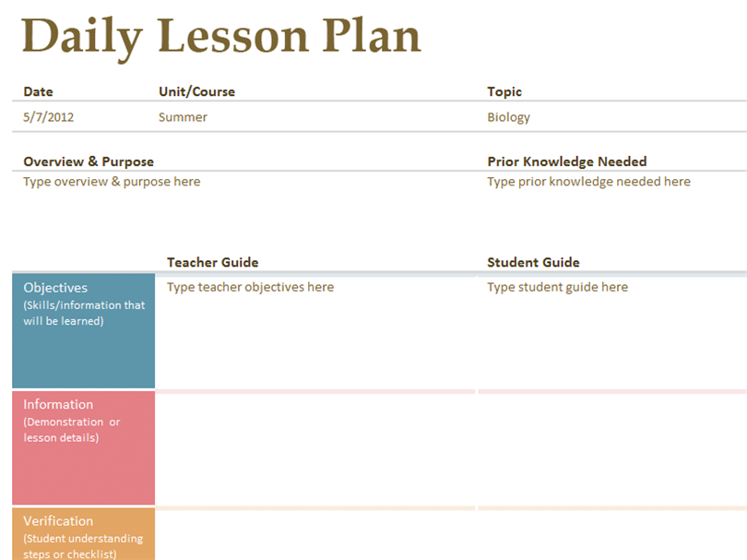Screen dimensions: 747x560
Task: Click the Overview & Purpose heading
Action: click(x=89, y=161)
